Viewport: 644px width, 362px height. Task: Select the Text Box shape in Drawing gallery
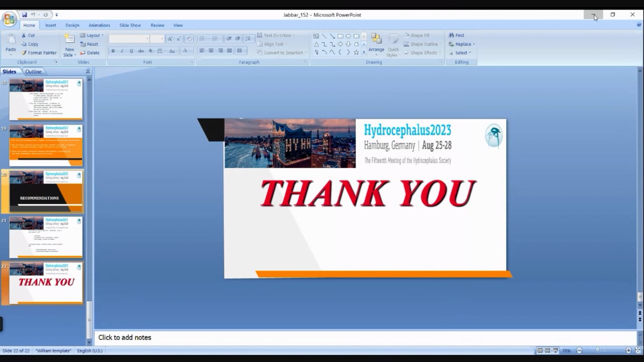pos(316,36)
